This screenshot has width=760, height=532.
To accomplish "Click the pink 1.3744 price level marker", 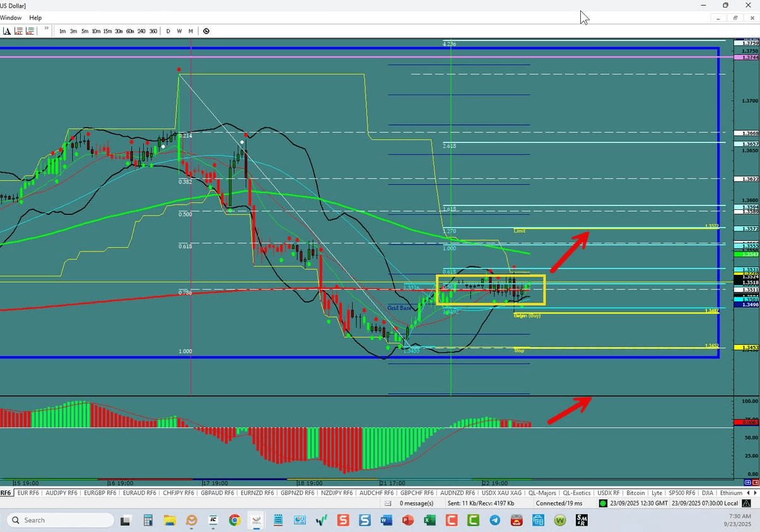I will coord(746,57).
